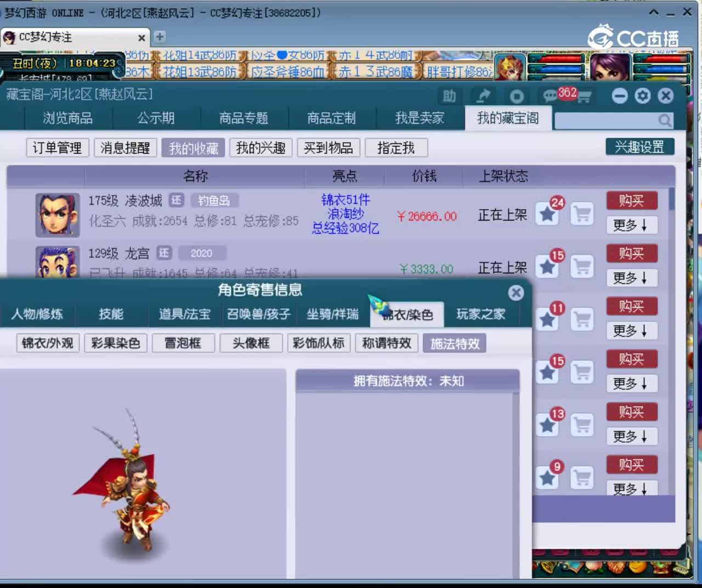This screenshot has height=588, width=702.
Task: Toggle favorite star with badge 13
Action: [x=547, y=425]
